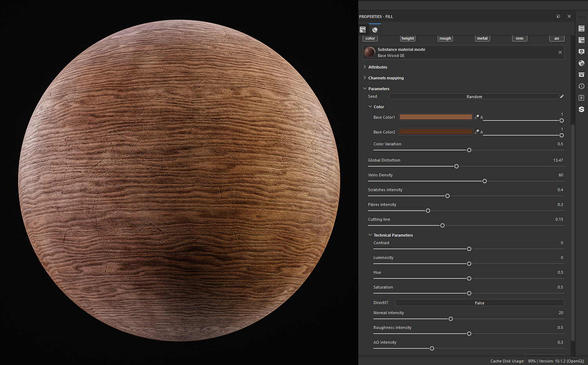Switch to the fill settings tab icon
The height and width of the screenshot is (365, 588).
(363, 30)
